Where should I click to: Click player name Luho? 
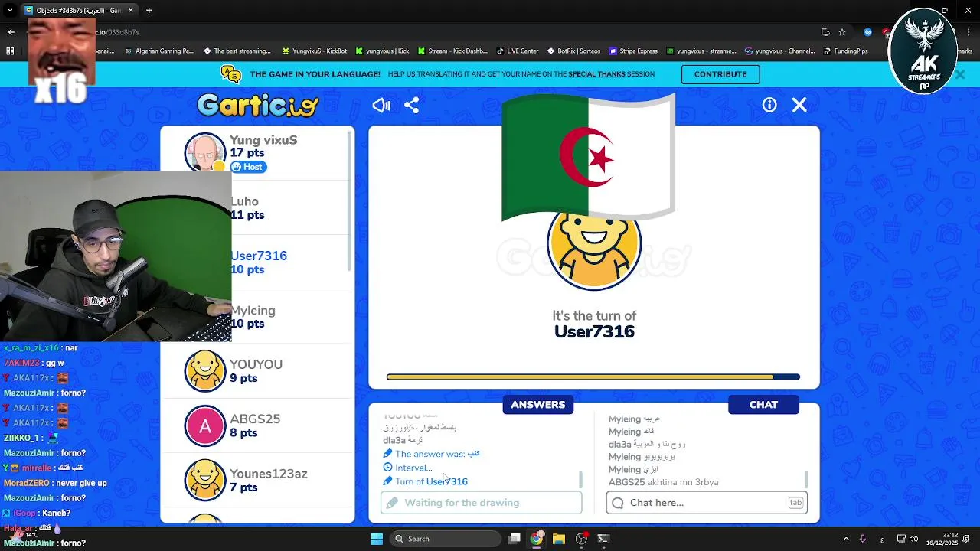245,201
